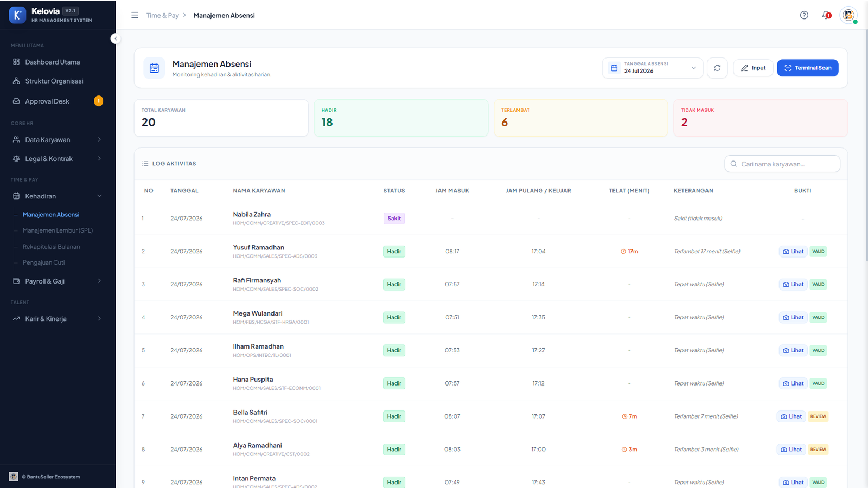Click the hamburger menu icon
This screenshot has width=868, height=488.
[135, 15]
